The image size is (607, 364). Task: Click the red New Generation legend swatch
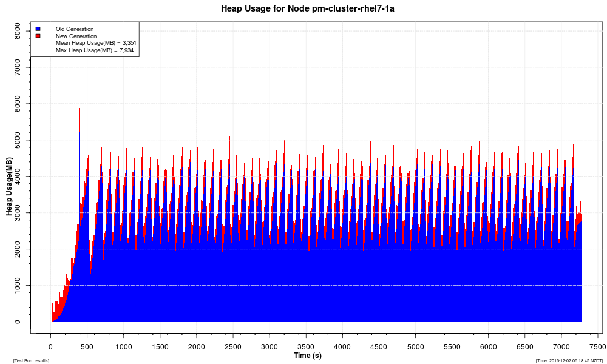38,36
